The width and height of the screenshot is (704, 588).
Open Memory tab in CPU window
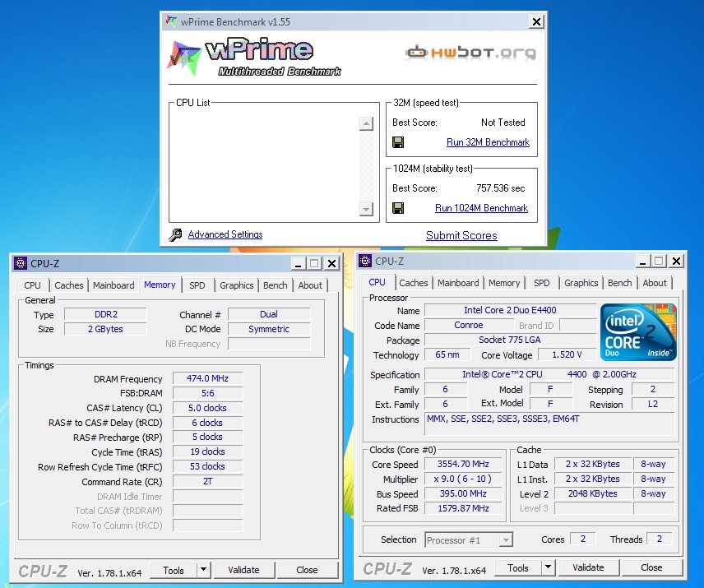(x=504, y=283)
